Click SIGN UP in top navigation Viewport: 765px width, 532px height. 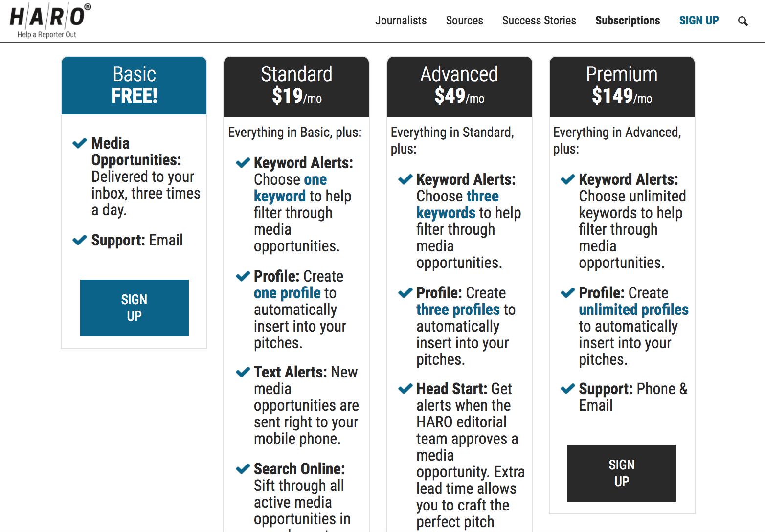click(699, 21)
